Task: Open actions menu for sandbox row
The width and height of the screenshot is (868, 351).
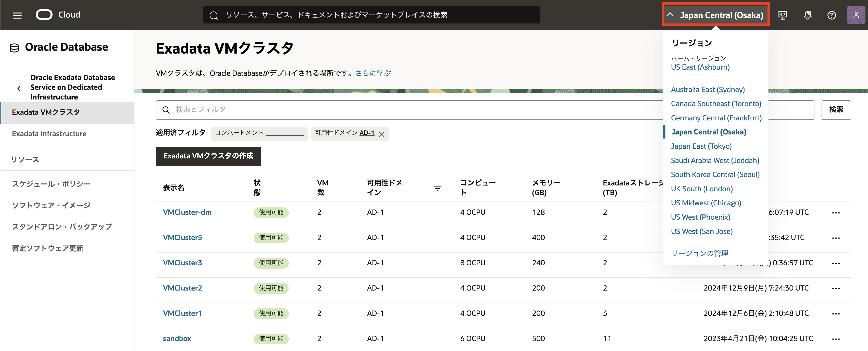Action: click(836, 339)
